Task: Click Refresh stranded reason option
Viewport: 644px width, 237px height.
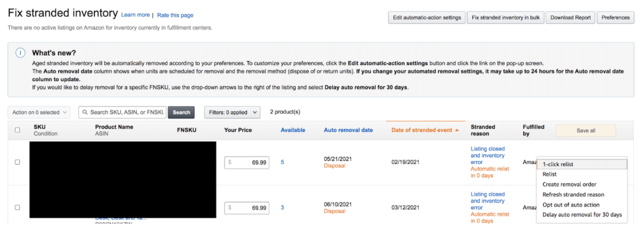Action: [573, 195]
